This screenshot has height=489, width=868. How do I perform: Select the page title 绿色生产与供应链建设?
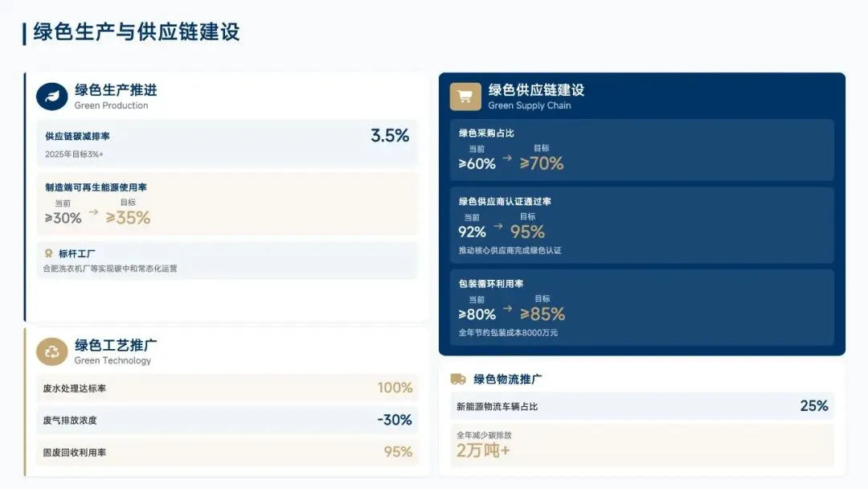(137, 32)
